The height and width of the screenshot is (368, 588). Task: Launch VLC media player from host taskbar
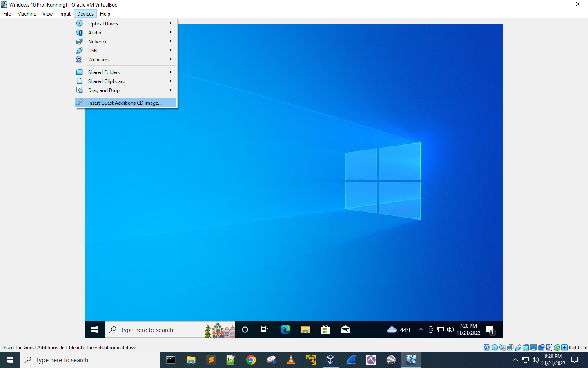(x=291, y=360)
